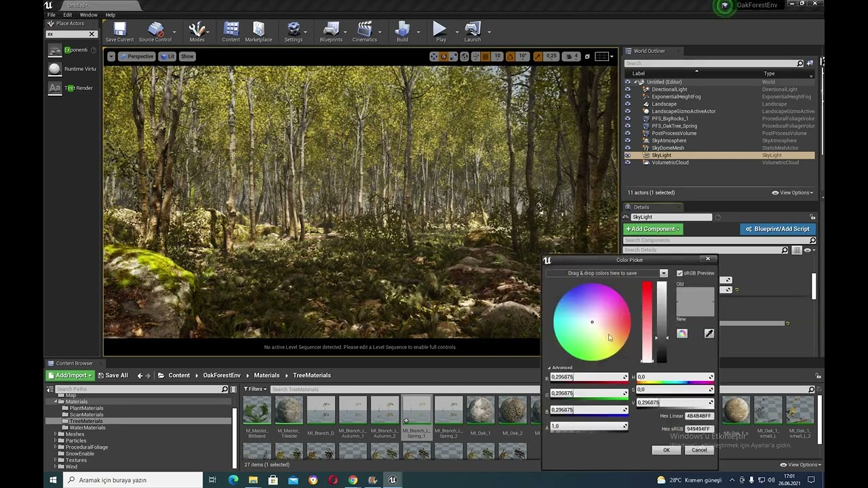This screenshot has width=868, height=488.
Task: Go forward in Content Browser history
Action: pyautogui.click(x=149, y=375)
